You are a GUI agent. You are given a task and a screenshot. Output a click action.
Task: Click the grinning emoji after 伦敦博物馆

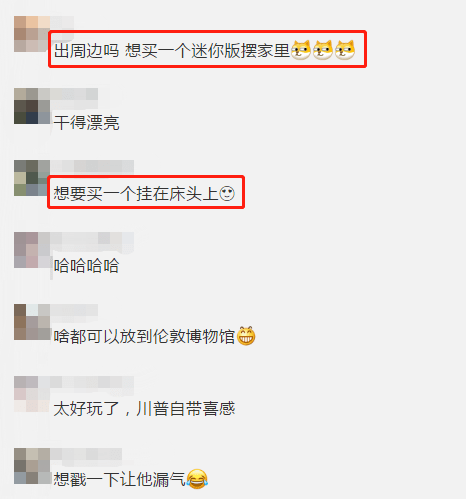click(246, 336)
